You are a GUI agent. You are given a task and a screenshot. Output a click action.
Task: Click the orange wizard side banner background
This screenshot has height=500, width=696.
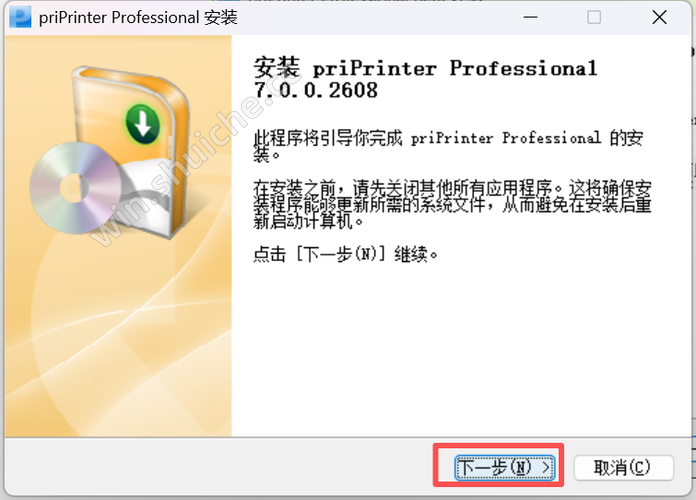pos(118,337)
